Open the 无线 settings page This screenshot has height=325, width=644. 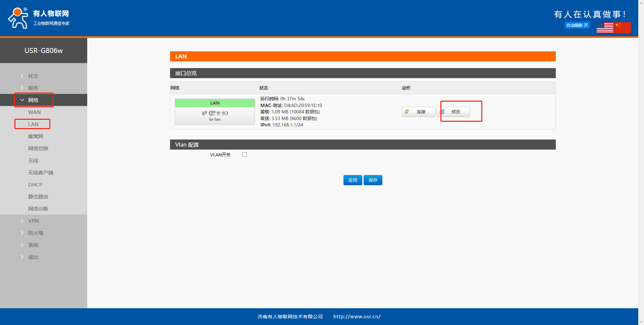[x=33, y=161]
